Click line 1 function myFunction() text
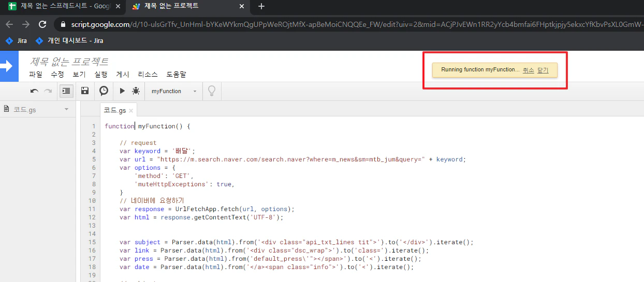644x282 pixels. 148,126
